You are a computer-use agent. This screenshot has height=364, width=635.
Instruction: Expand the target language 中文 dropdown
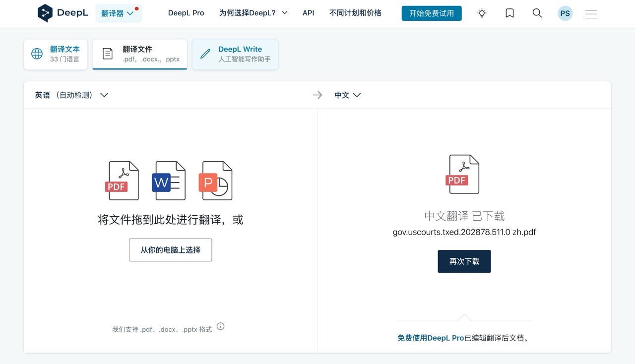(x=347, y=95)
